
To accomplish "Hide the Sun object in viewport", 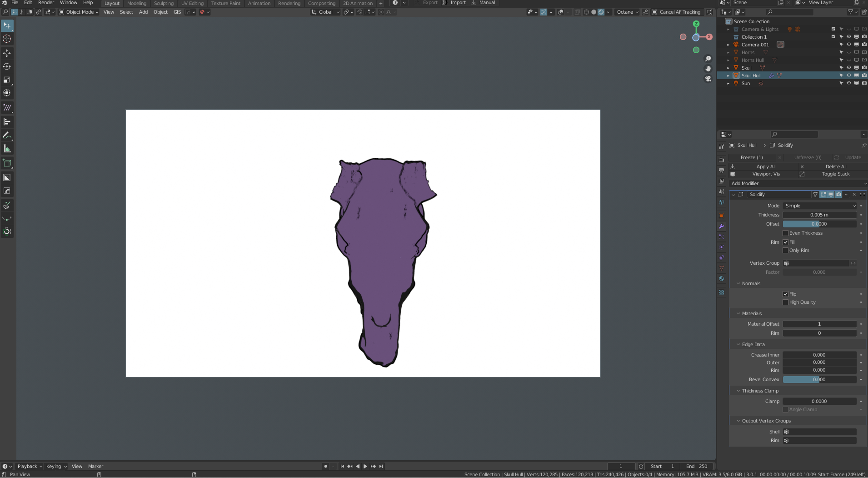I will coord(848,83).
